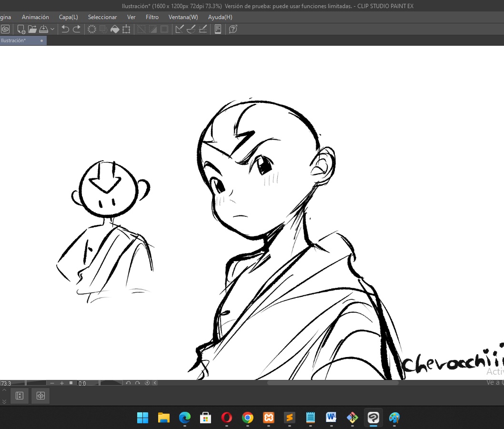Screen dimensions: 504x429
Task: Open File Explorer from taskbar
Action: pyautogui.click(x=163, y=418)
